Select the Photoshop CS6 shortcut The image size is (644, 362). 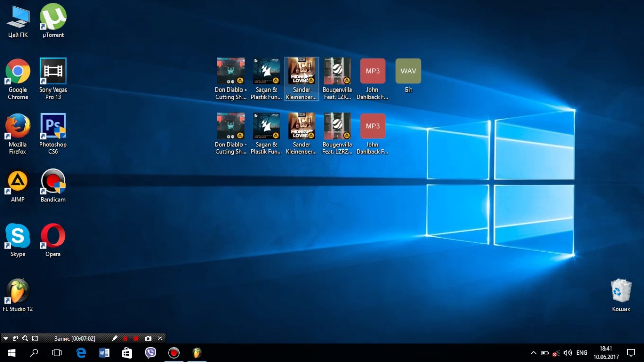click(53, 134)
